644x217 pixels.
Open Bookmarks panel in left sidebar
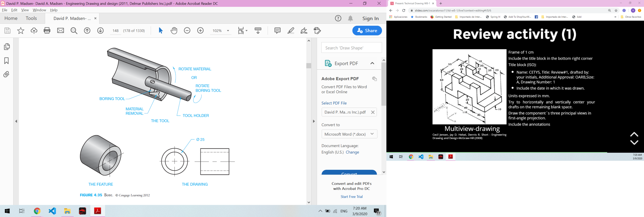click(6, 61)
